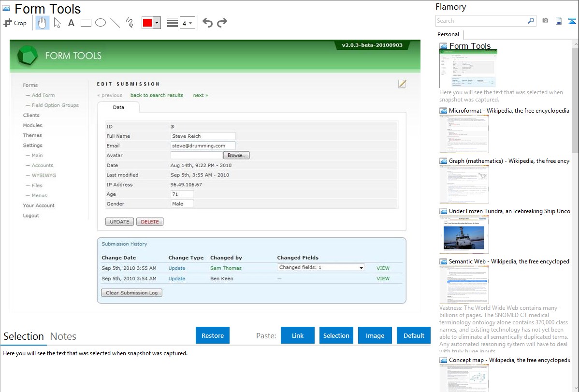Click the Avatar Browse button
The image size is (579, 392).
[x=236, y=155]
